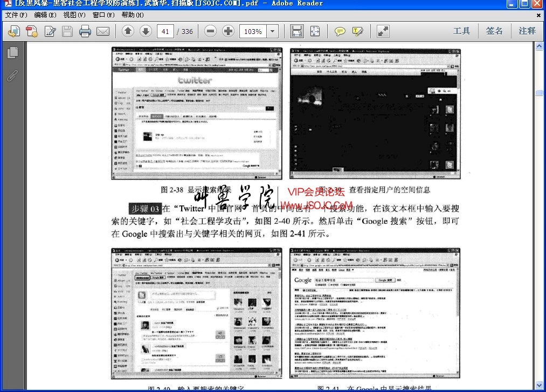This screenshot has height=392, width=546.
Task: Open the 工具 panel
Action: (x=461, y=31)
